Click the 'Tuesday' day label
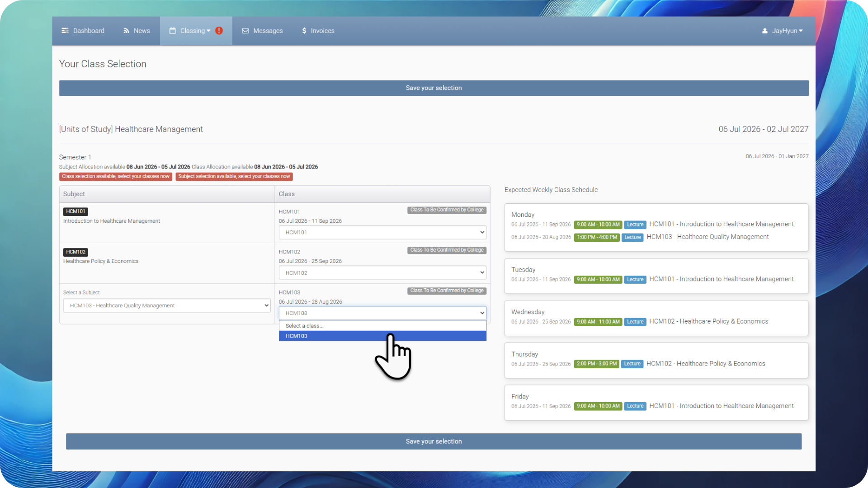 524,270
